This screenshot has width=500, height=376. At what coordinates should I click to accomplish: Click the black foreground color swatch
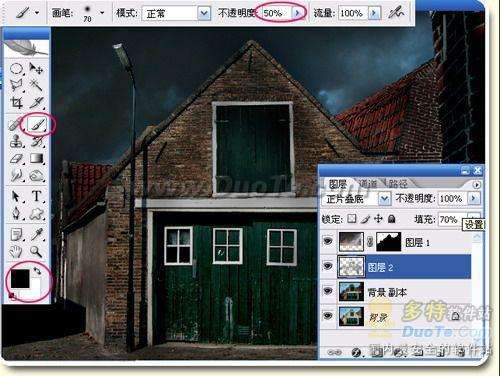[20, 278]
